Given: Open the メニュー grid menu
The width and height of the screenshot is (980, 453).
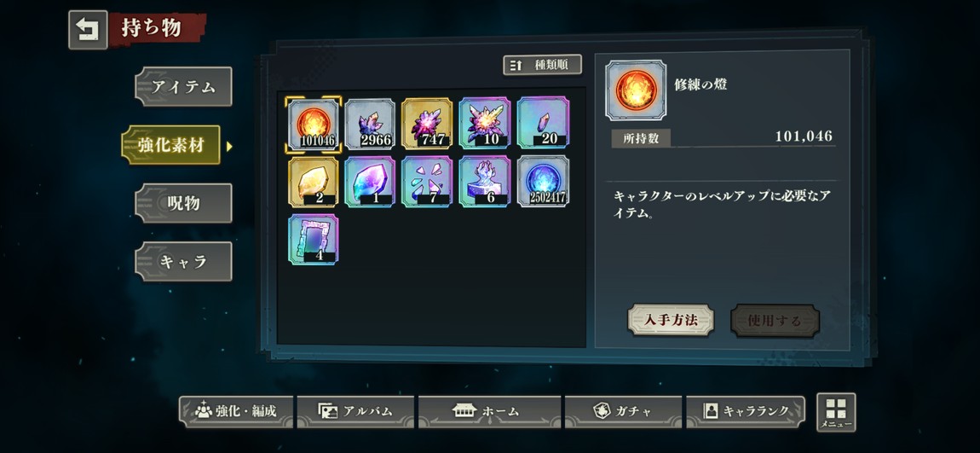Looking at the screenshot, I should 836,412.
